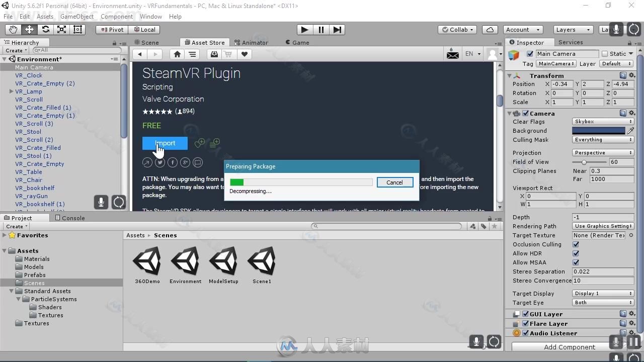644x362 pixels.
Task: Click the blue Import button
Action: 165,143
